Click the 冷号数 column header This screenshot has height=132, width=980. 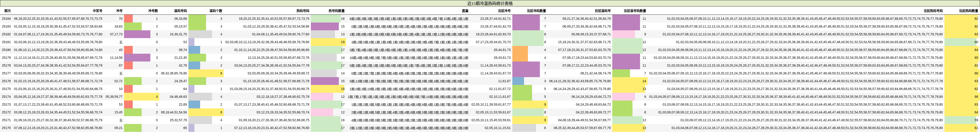153,11
